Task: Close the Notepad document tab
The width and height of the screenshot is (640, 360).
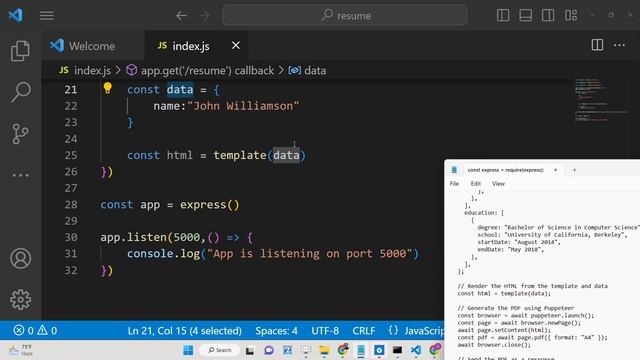Action: pyautogui.click(x=555, y=170)
